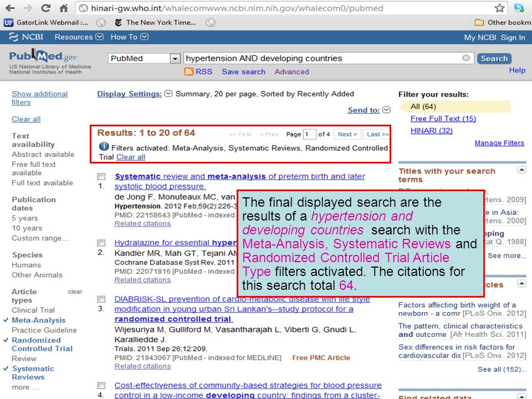Go back with browser back arrow

coord(10,8)
